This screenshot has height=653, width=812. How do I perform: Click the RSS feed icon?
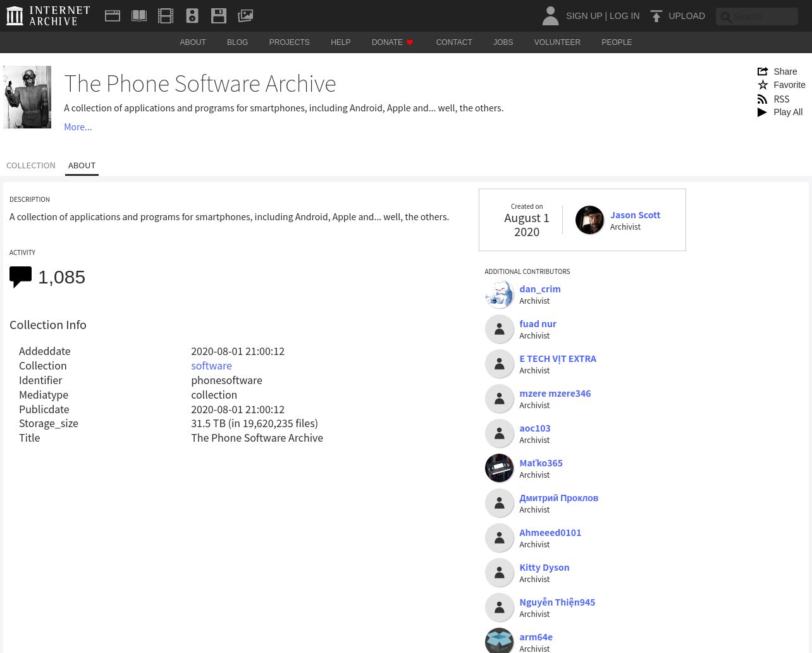coord(763,99)
